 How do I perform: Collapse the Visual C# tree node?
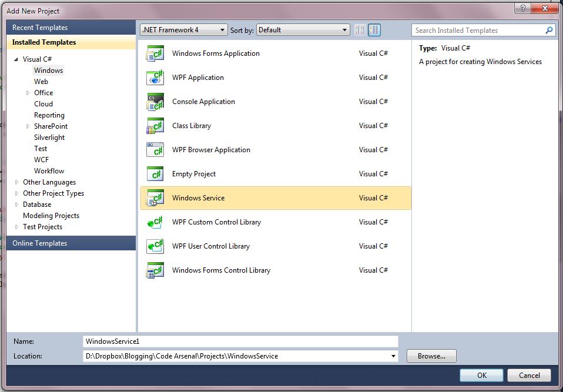click(x=16, y=59)
